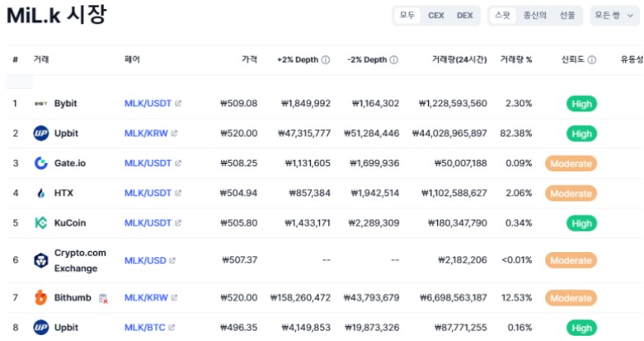Open Bithumb MLK/KRW pair link

coord(146,297)
